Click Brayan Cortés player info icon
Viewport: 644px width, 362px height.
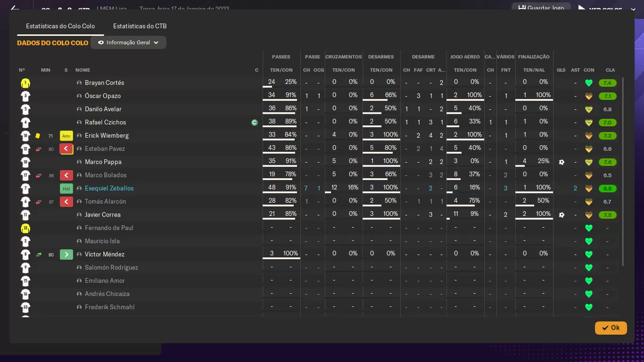click(79, 83)
